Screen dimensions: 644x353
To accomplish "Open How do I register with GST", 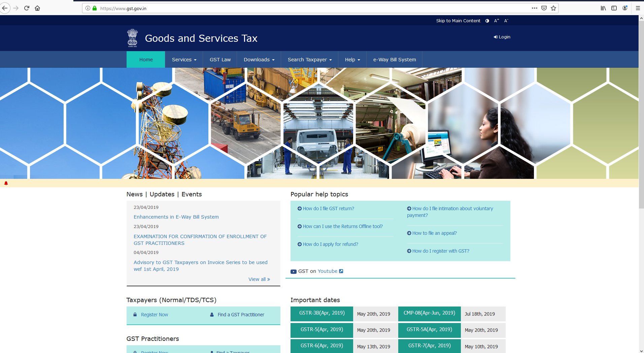I will pos(438,251).
